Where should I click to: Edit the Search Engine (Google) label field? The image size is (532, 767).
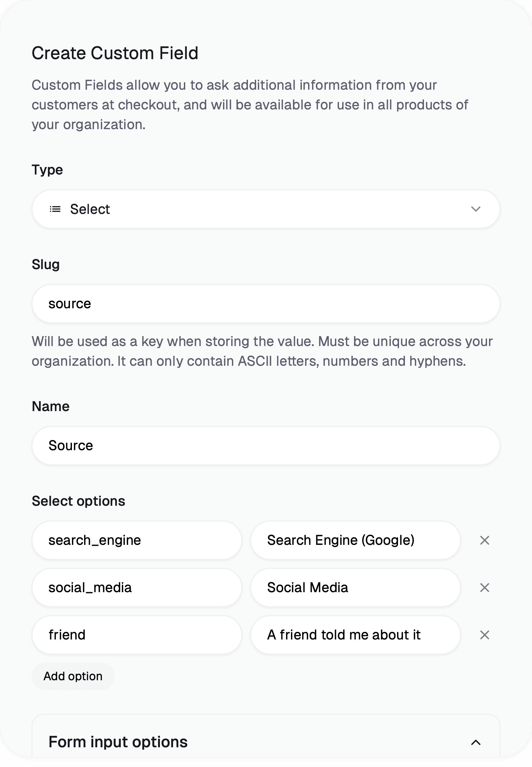click(355, 540)
